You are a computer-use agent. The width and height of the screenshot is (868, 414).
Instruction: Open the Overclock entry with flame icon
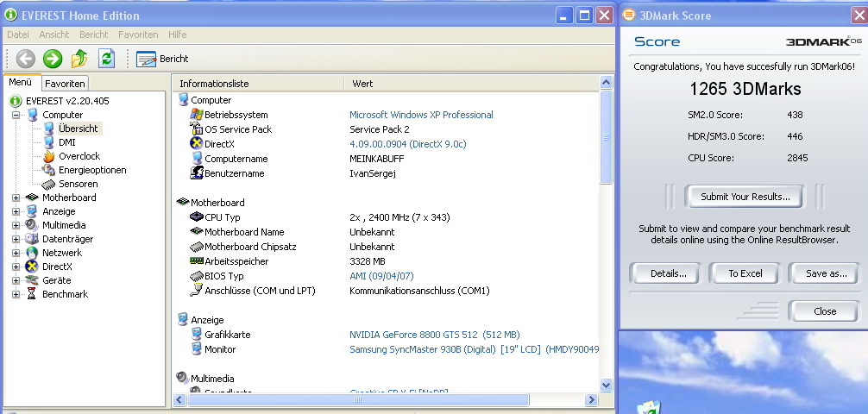point(79,156)
